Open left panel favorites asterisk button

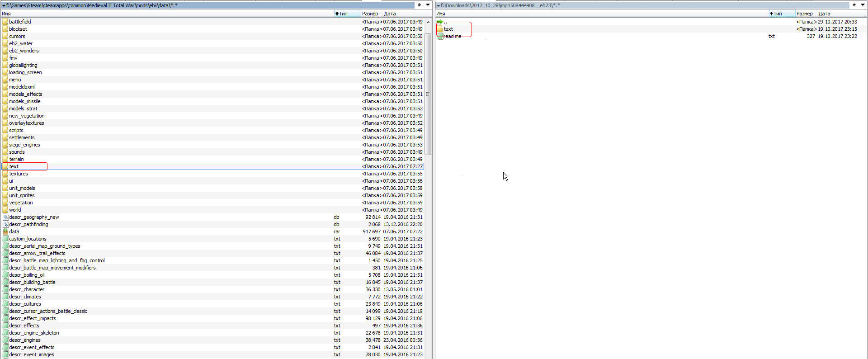pyautogui.click(x=419, y=5)
